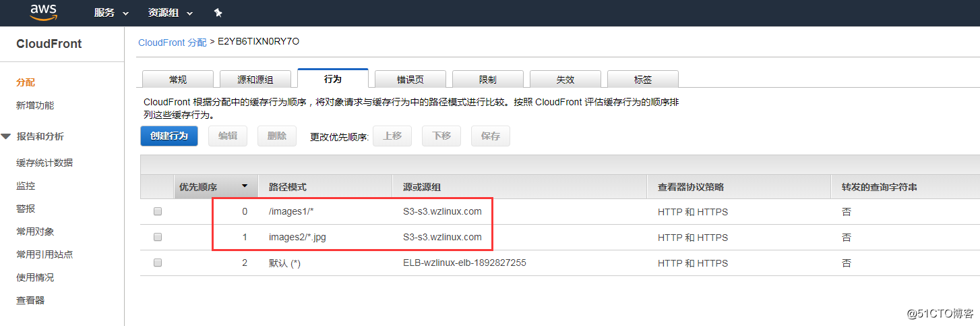Select the images2/*.jpg path pattern cell
Image resolution: width=980 pixels, height=326 pixels.
click(x=297, y=237)
